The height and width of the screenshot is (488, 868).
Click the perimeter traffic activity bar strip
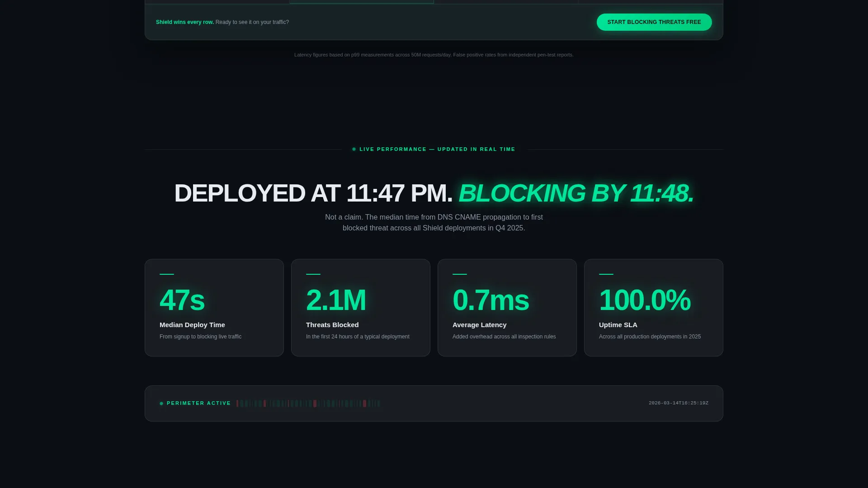[308, 404]
